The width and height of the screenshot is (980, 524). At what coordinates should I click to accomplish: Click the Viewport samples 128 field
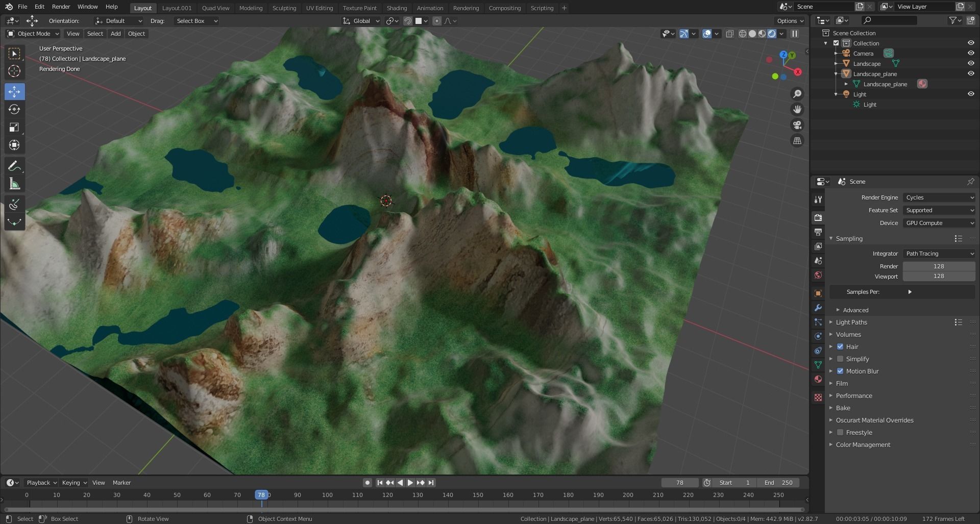click(939, 276)
